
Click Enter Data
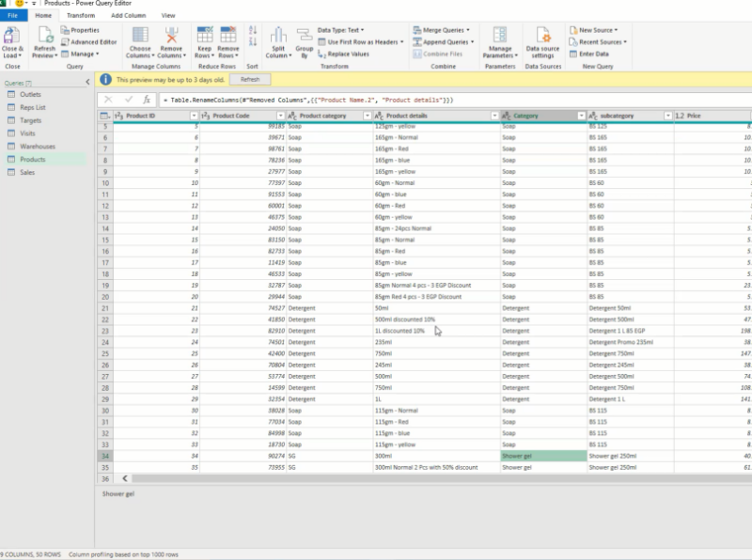coord(589,54)
